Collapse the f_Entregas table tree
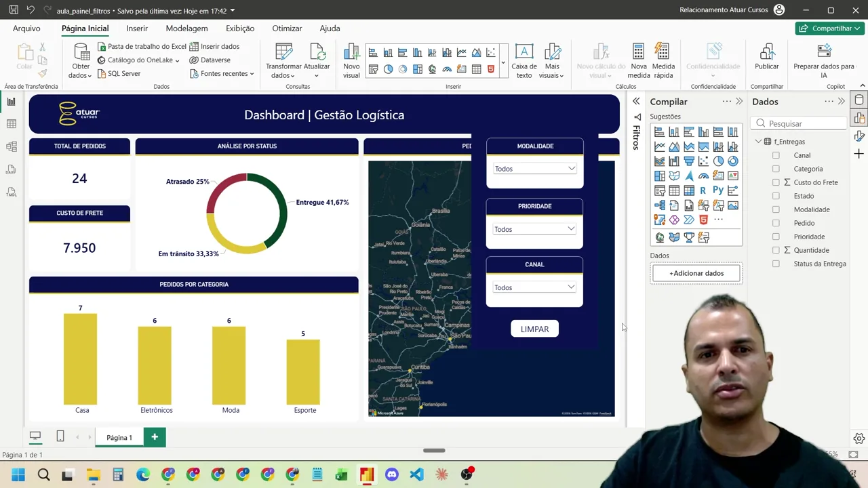 click(758, 142)
